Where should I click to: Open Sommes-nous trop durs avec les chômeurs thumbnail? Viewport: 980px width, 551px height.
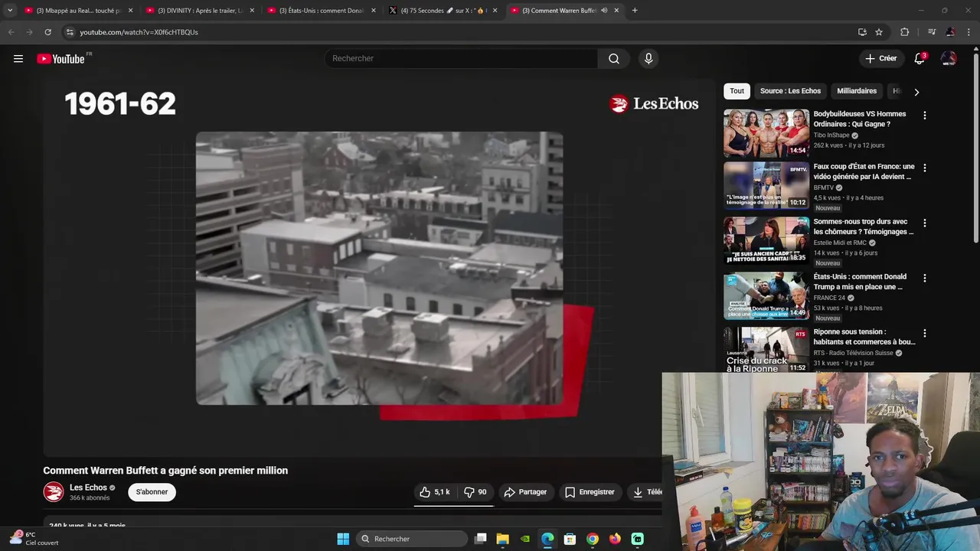(x=766, y=241)
